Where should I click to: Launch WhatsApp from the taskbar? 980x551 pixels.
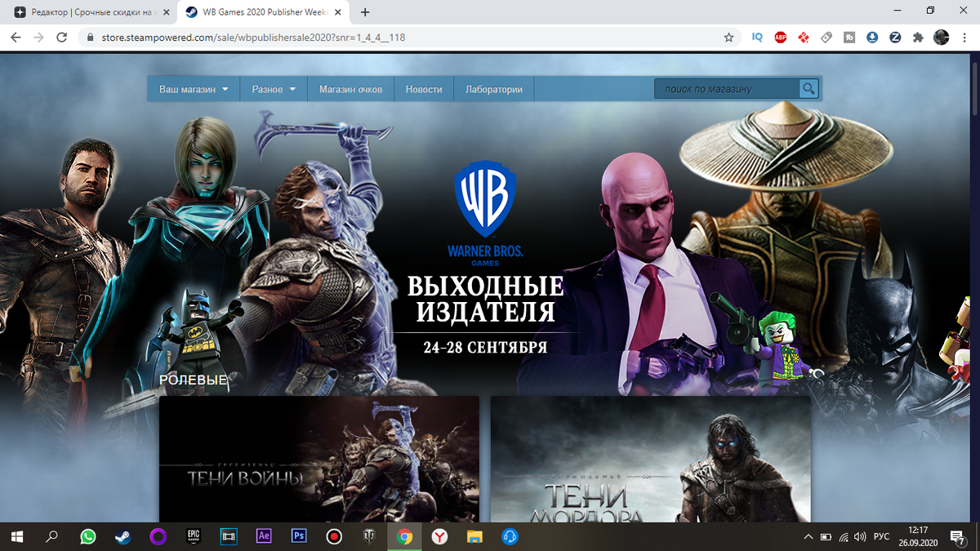pyautogui.click(x=87, y=536)
